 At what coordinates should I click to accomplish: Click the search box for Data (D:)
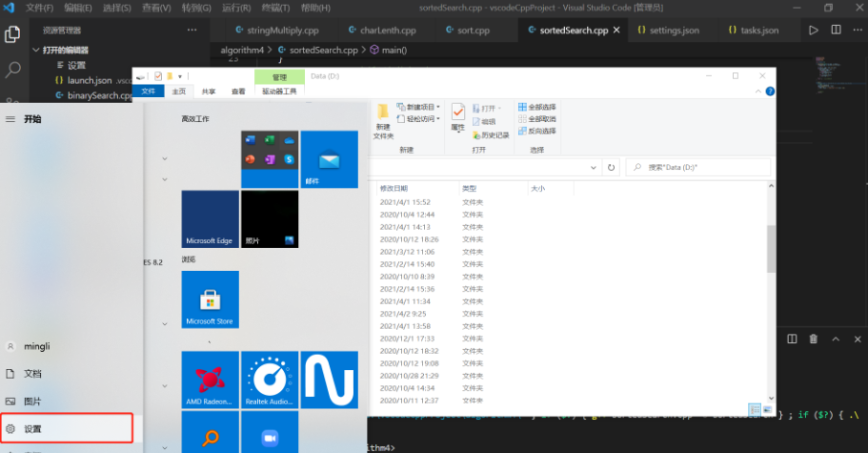point(698,167)
